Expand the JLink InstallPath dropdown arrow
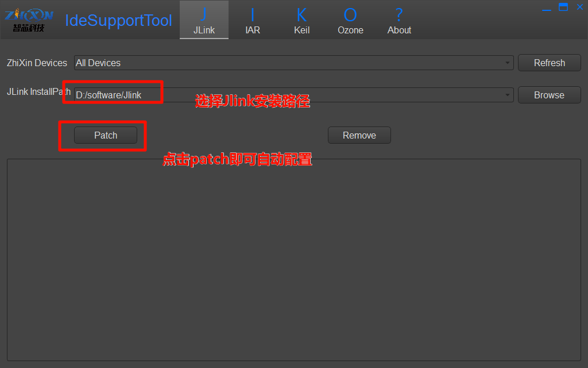The width and height of the screenshot is (588, 368). tap(508, 95)
